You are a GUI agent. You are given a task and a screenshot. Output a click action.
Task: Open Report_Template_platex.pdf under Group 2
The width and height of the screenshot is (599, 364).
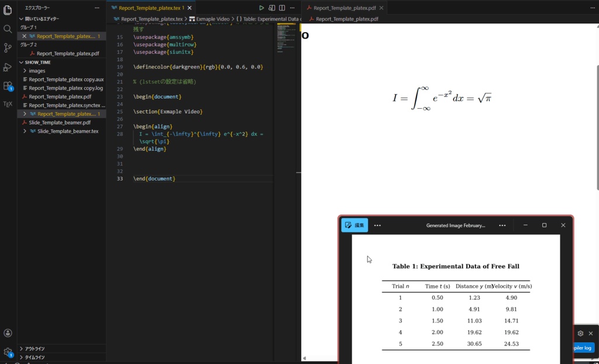coord(68,53)
